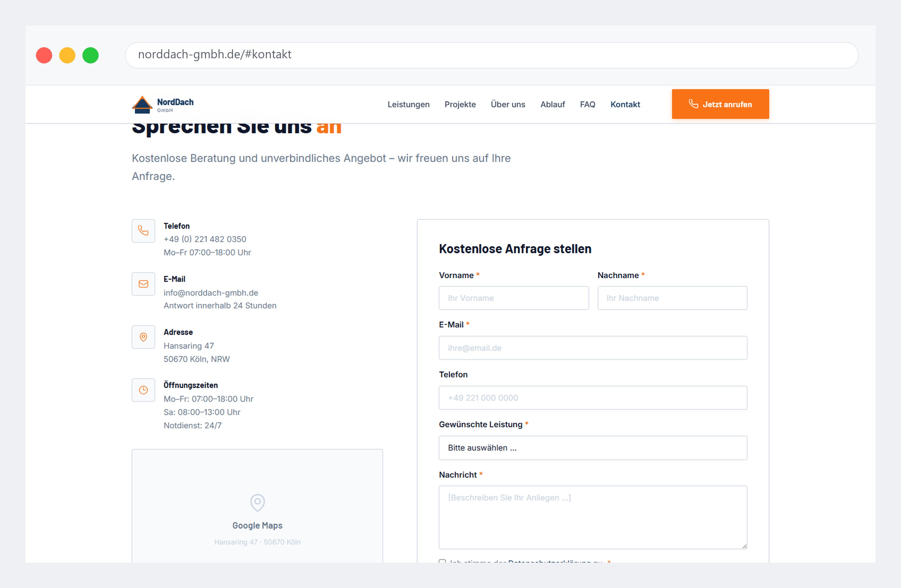Click the yellow minimize dot
Screen dimensions: 901x588
click(x=67, y=55)
